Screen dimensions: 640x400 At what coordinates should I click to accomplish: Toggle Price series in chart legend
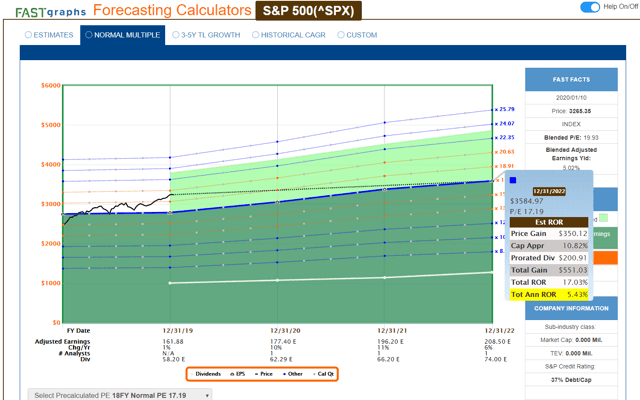[x=264, y=374]
